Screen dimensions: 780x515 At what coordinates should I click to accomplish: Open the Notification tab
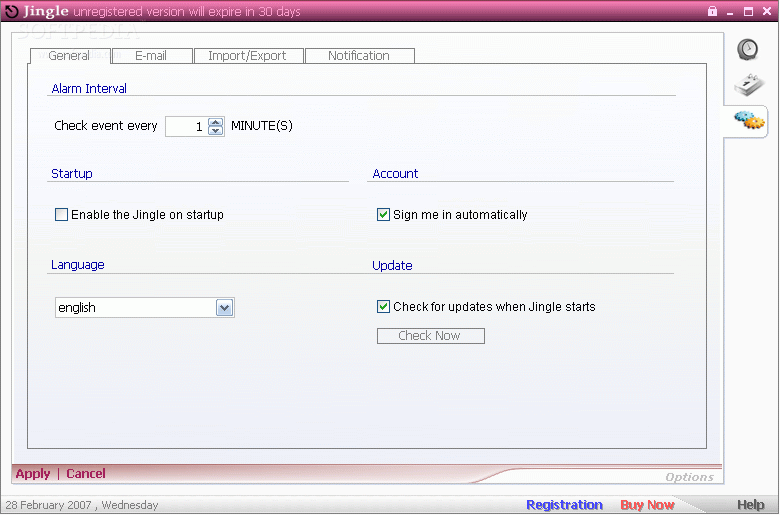coord(359,56)
